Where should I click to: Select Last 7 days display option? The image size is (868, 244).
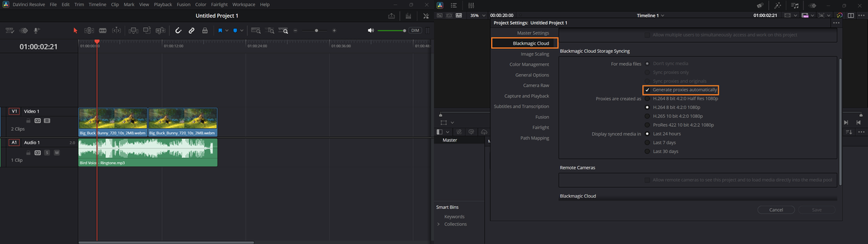(648, 142)
